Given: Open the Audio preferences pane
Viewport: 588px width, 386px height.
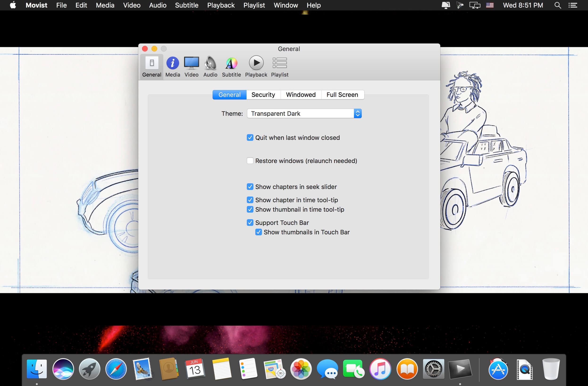Looking at the screenshot, I should [x=210, y=67].
